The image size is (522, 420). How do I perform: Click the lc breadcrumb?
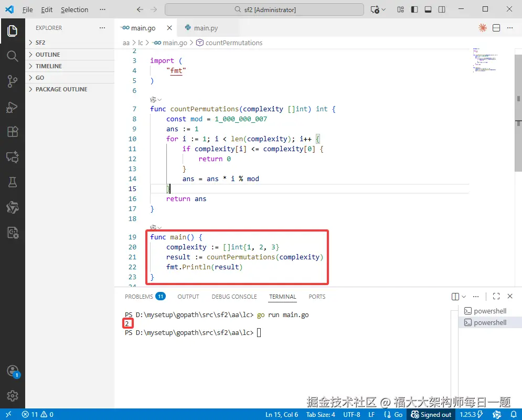141,43
